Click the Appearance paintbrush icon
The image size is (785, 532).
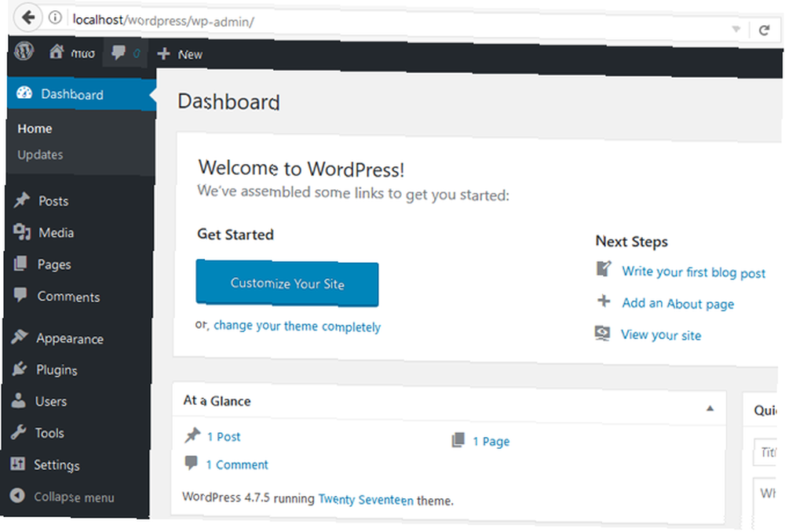point(20,337)
